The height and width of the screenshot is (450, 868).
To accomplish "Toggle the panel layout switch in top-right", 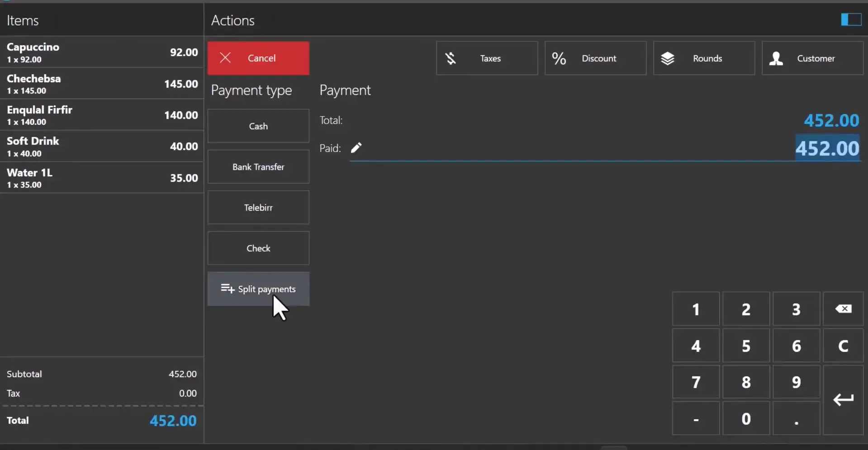I will (x=851, y=19).
